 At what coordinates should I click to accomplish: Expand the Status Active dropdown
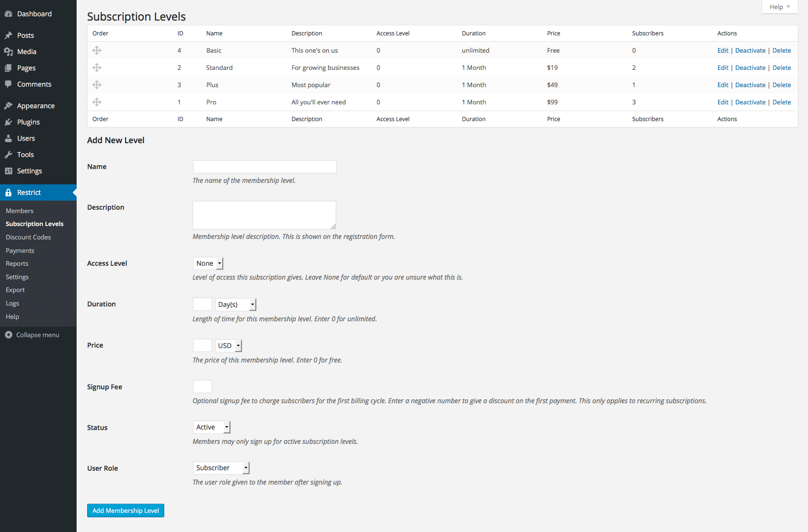212,427
